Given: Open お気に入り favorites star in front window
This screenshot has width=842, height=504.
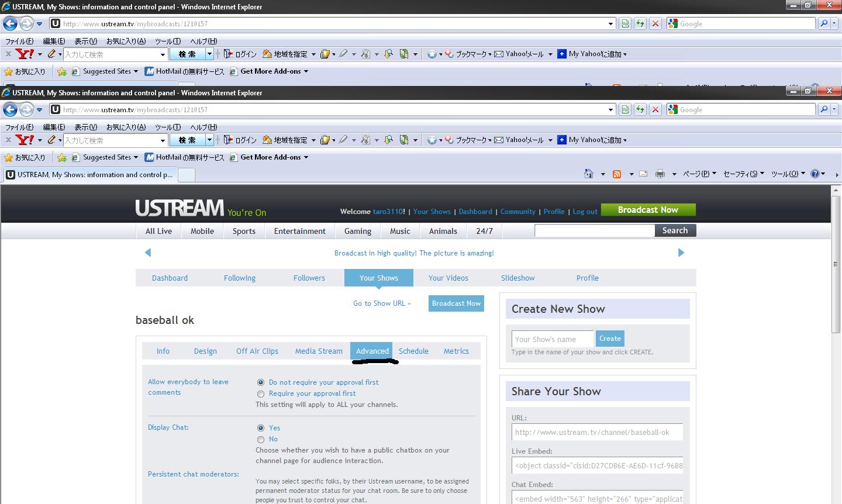Looking at the screenshot, I should (x=25, y=157).
